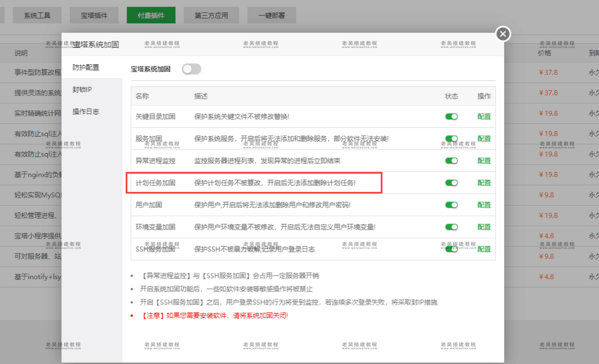Disable 用户加固 user protection
This screenshot has height=364, width=599.
coord(452,205)
